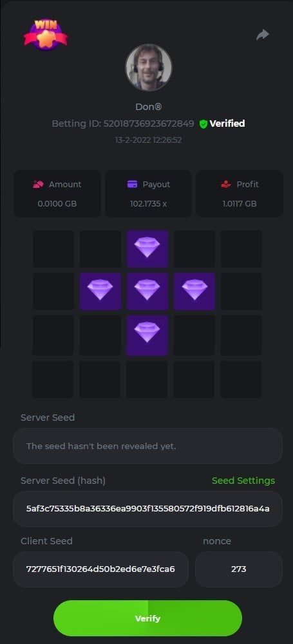Screen dimensions: 293x644
Task: Open Seed Settings link
Action: pyautogui.click(x=243, y=481)
